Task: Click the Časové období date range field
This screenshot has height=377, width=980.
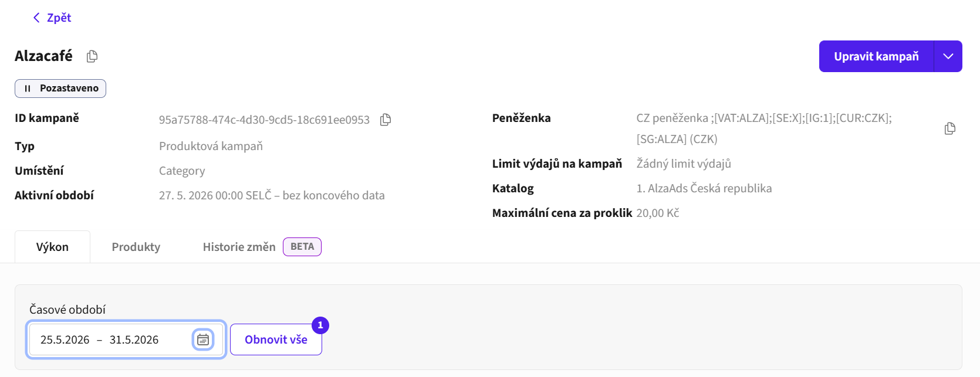Action: click(126, 339)
